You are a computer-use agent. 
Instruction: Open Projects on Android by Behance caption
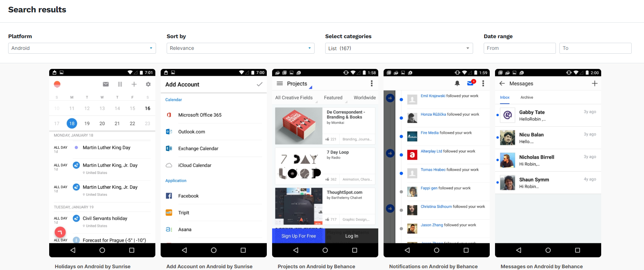pyautogui.click(x=316, y=266)
